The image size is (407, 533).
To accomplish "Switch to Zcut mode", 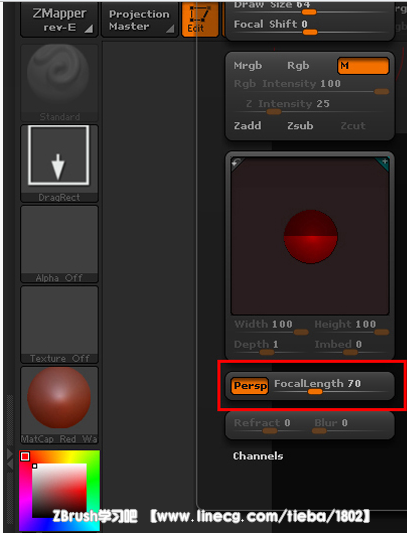I will pos(353,126).
